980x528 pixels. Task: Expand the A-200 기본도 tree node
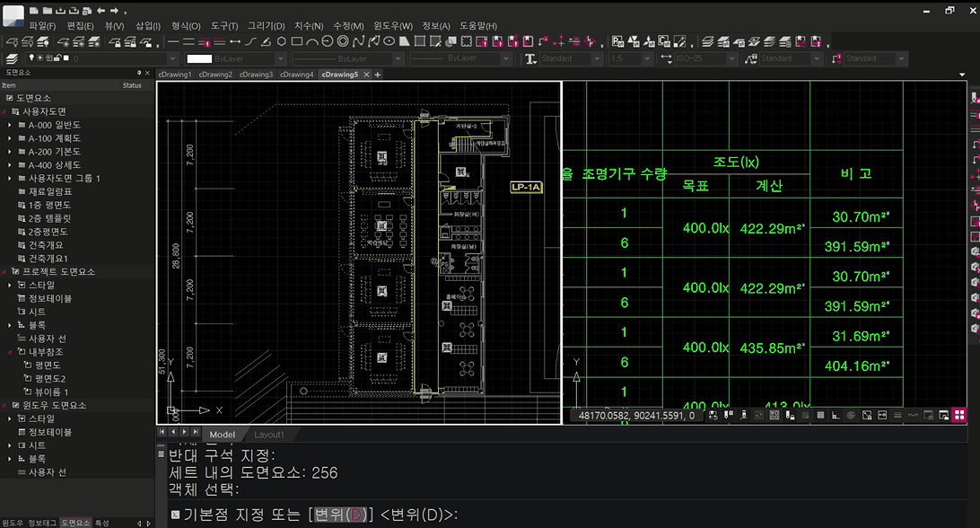[x=9, y=152]
